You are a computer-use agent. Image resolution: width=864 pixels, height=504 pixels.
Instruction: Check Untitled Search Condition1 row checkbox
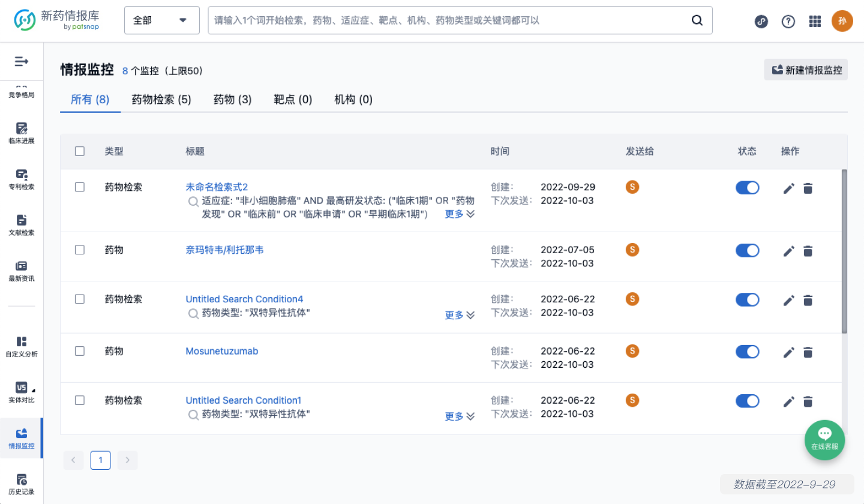80,400
